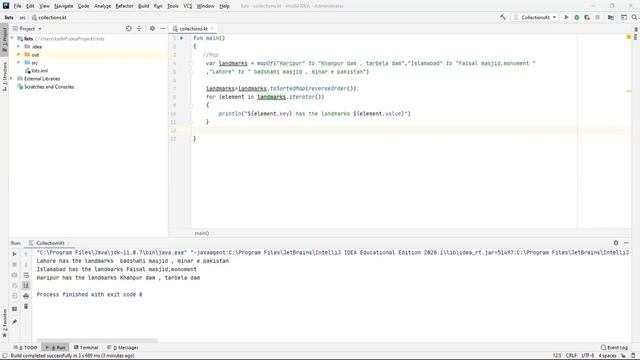The image size is (640, 360).
Task: Print console output via printer icon
Action: click(x=26, y=296)
